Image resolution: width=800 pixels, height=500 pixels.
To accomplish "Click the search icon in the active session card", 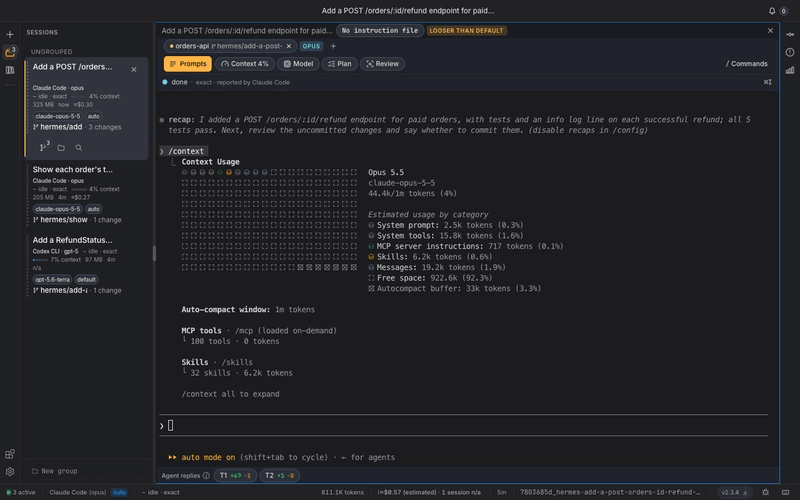I will point(79,147).
